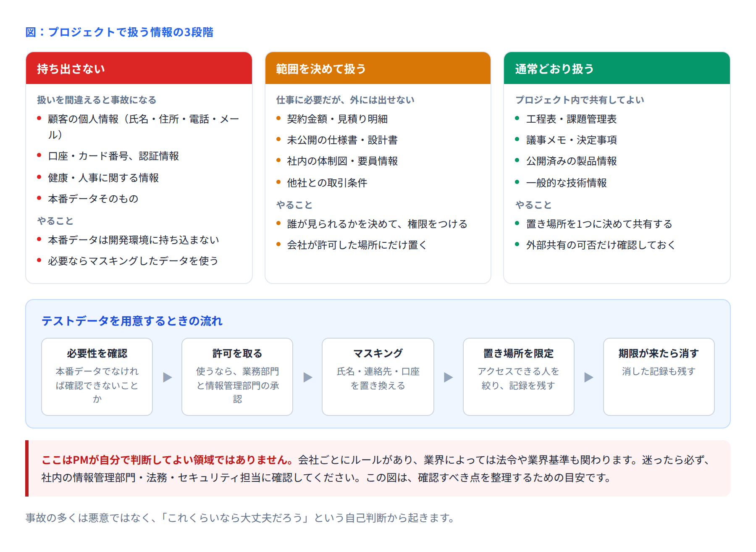Screen dimensions: 756x552
Task: Select the text 扱いを間違えると事故になる
Action: pyautogui.click(x=97, y=100)
